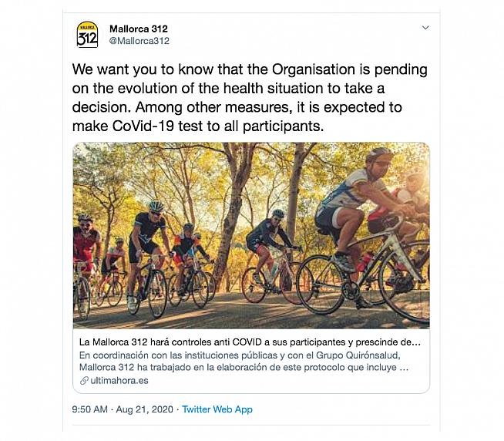Click the chain link icon beside ultimahora.es

(84, 381)
